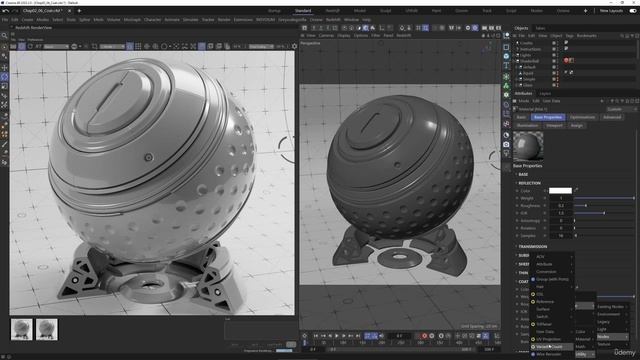Open a new document tab with plus
The height and width of the screenshot is (360, 640).
point(79,11)
